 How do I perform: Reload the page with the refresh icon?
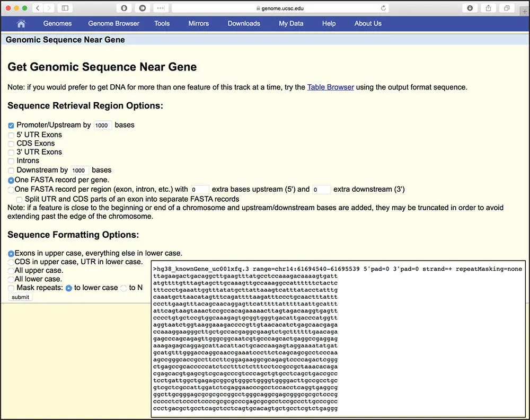[383, 8]
